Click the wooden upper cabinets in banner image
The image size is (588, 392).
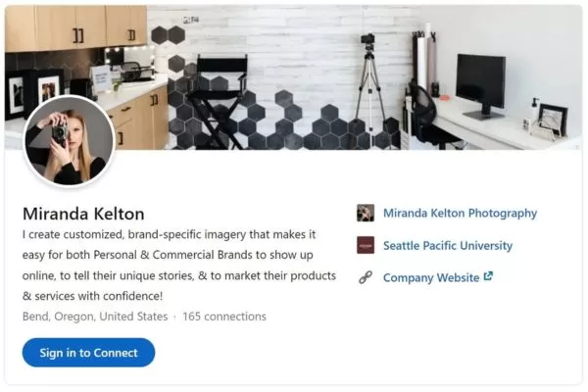76,28
